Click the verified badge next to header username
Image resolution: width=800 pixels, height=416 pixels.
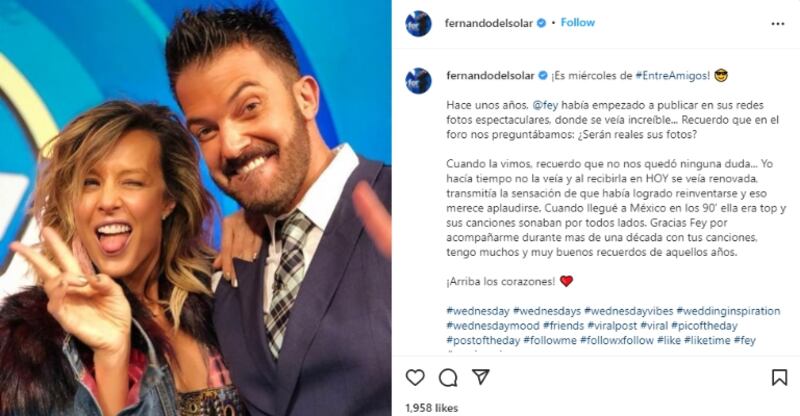(x=542, y=23)
